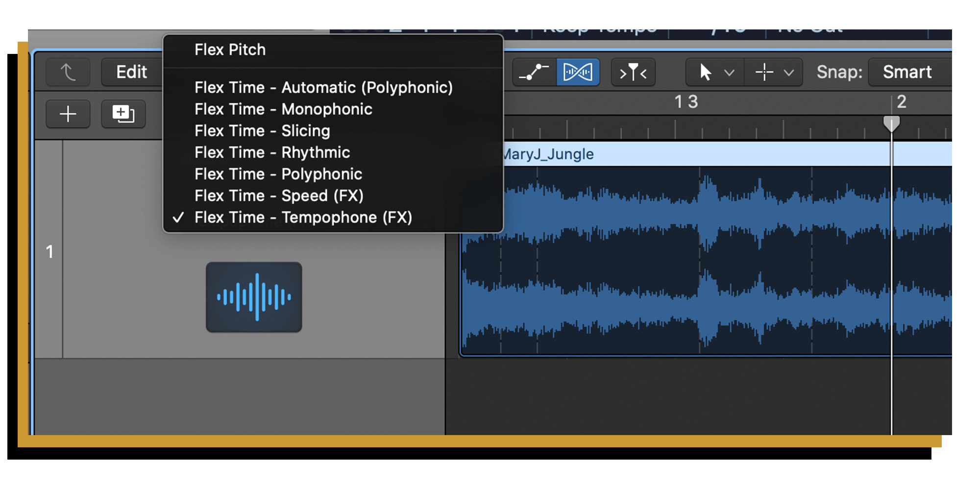
Task: Toggle the Show Automation button
Action: [534, 73]
